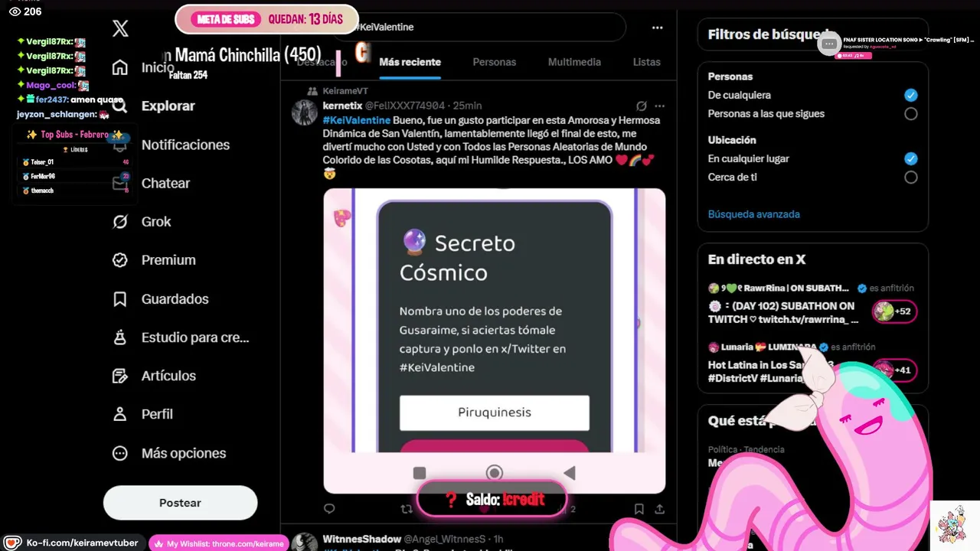This screenshot has width=980, height=551.
Task: Click the Artículos icon
Action: (120, 375)
